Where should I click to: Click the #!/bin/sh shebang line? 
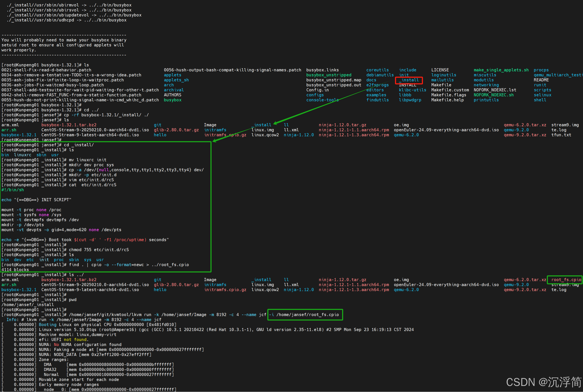[x=12, y=190]
